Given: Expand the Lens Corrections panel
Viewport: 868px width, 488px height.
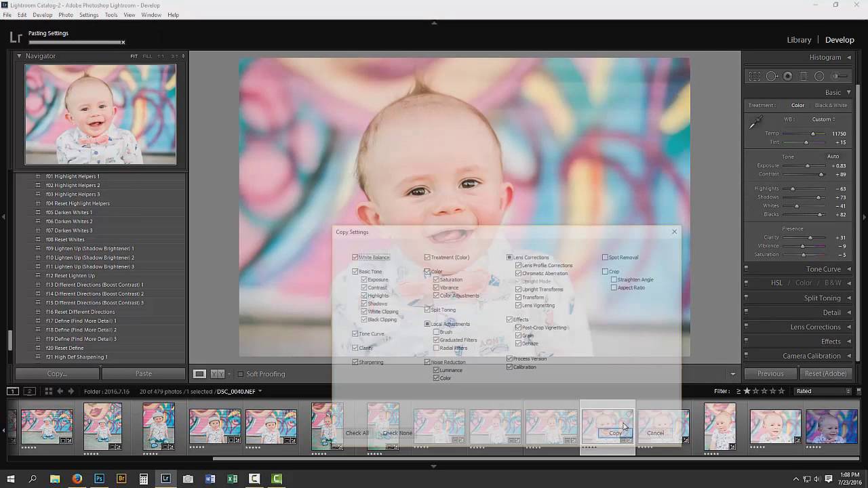Looking at the screenshot, I should pyautogui.click(x=849, y=327).
